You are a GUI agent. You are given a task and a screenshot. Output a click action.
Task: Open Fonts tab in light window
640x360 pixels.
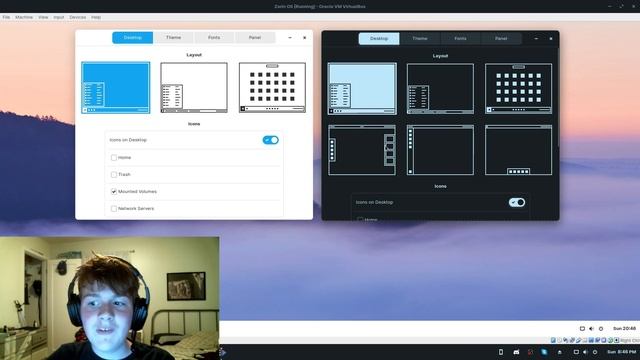point(214,38)
